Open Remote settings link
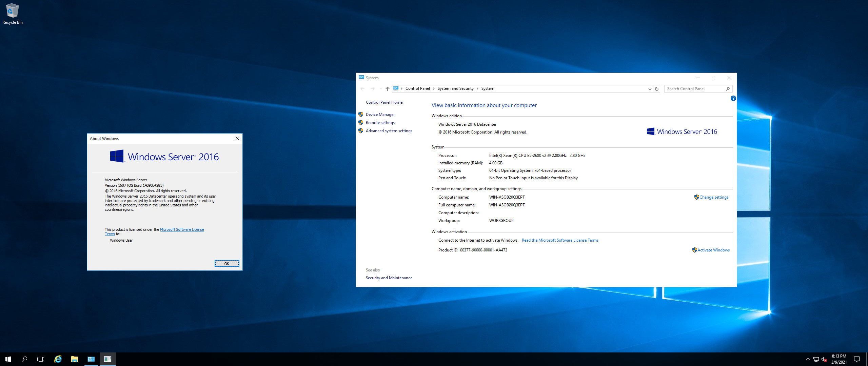The image size is (868, 366). [x=380, y=123]
